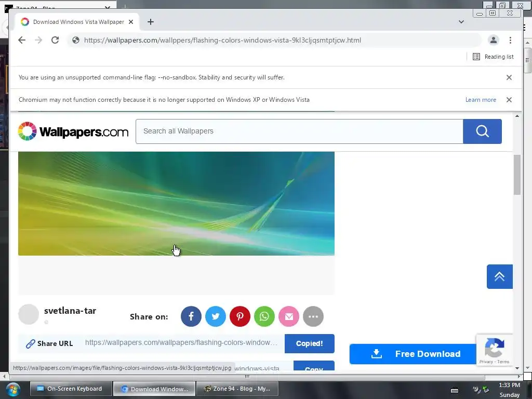This screenshot has height=399, width=532.
Task: Click the Download Window... taskbar button
Action: 154,389
